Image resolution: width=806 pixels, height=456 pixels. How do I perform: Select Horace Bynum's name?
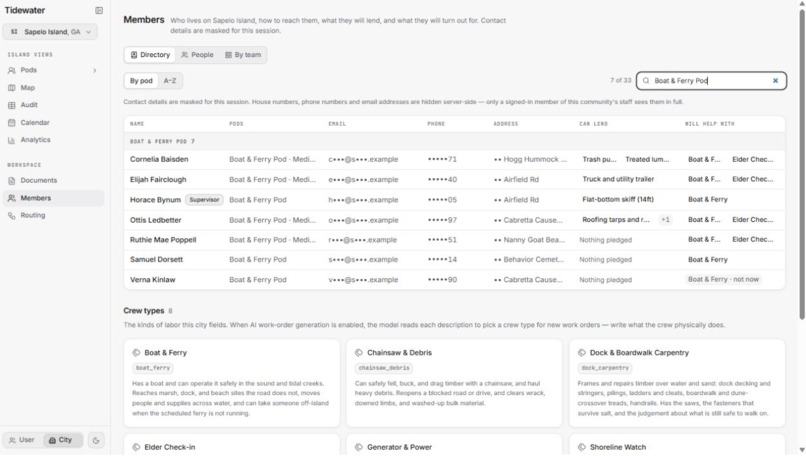[155, 200]
